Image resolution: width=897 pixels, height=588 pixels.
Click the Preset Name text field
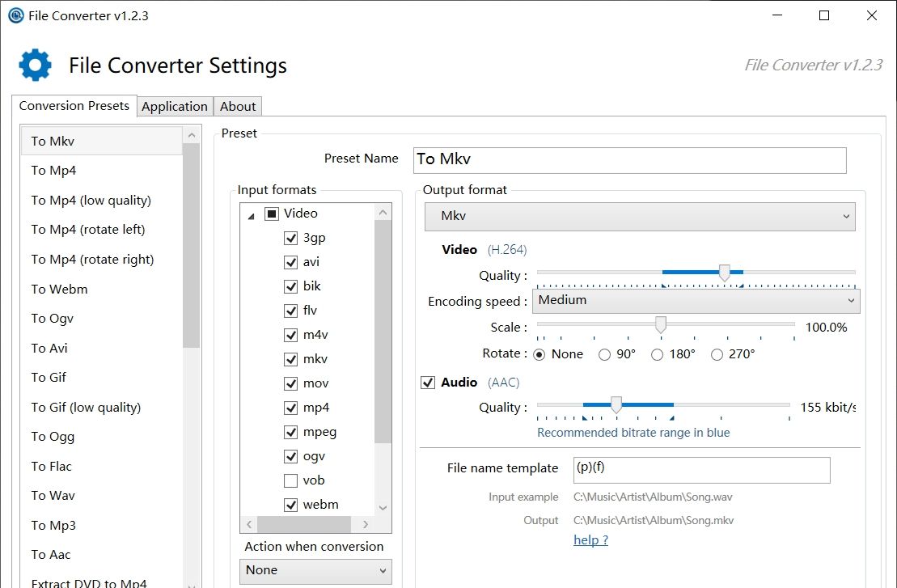pyautogui.click(x=630, y=160)
